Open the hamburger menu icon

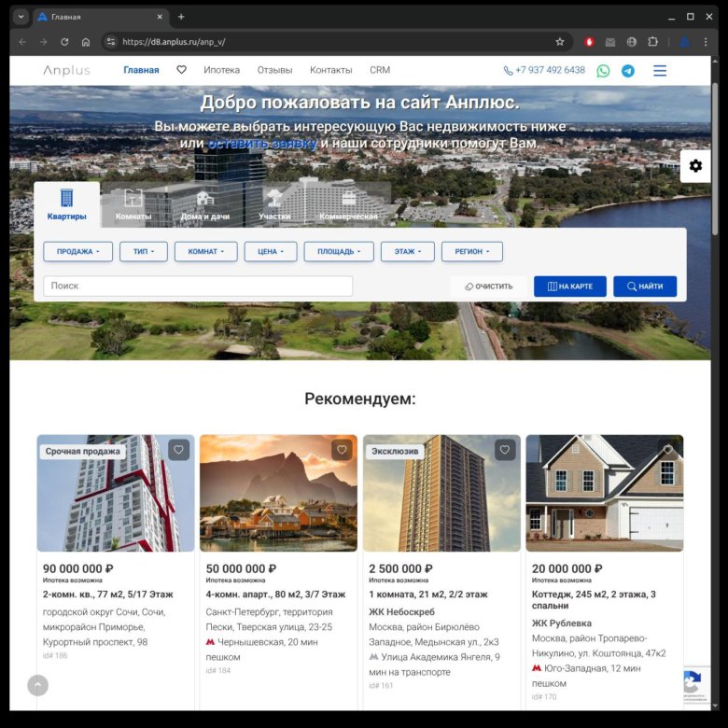click(660, 70)
